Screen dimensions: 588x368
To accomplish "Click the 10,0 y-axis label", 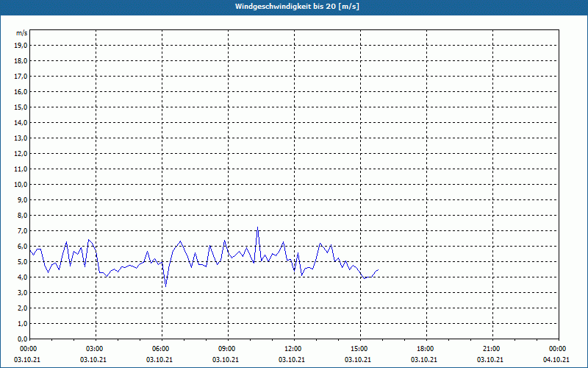I will coord(21,185).
